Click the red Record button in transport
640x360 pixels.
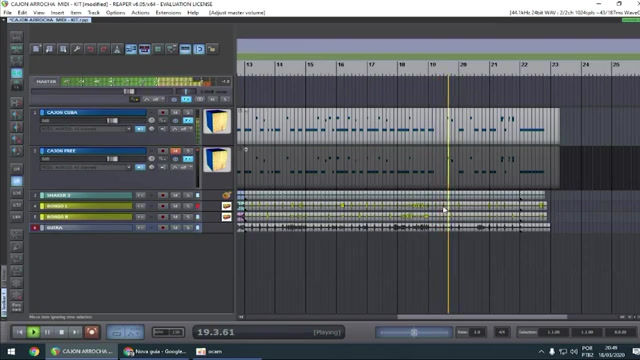coord(92,332)
